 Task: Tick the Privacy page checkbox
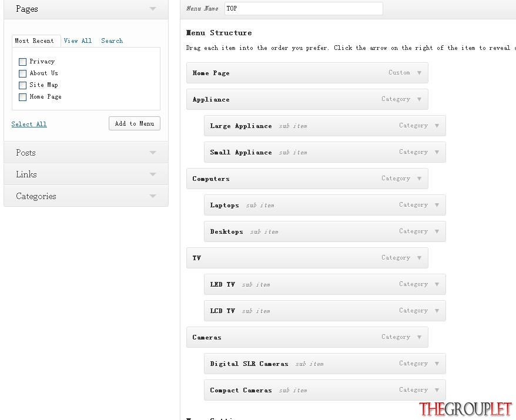tap(22, 62)
